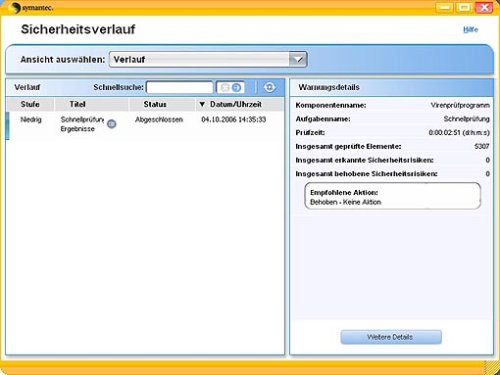This screenshot has width=500, height=375.
Task: Click the refresh icon in Verlauf toolbar
Action: click(269, 87)
